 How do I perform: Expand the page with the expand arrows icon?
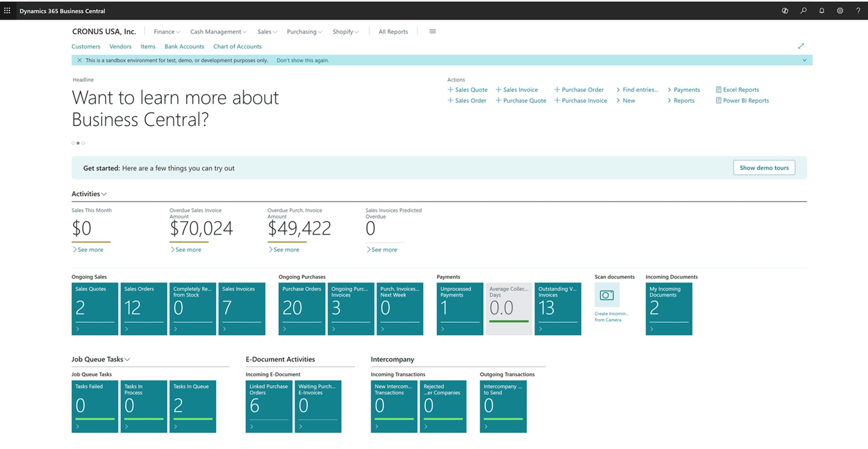(801, 46)
